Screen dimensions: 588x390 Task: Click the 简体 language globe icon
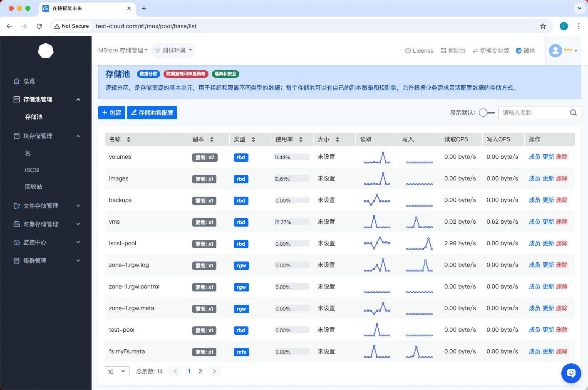(x=519, y=51)
